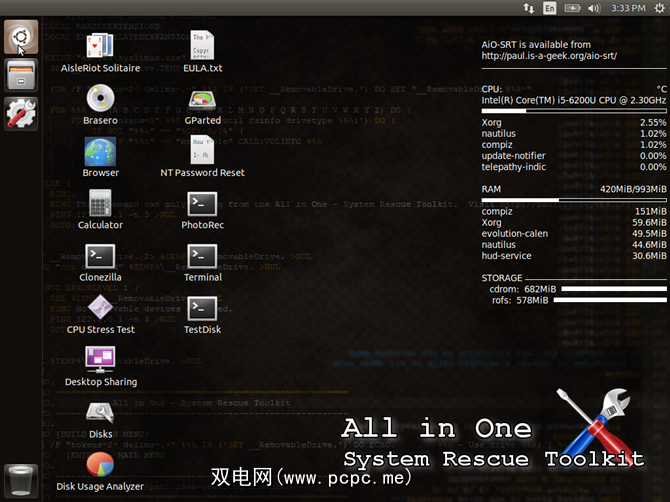Open System Settings wrench-gear launcher icon
Viewport: 670px width, 502px height.
tap(21, 114)
